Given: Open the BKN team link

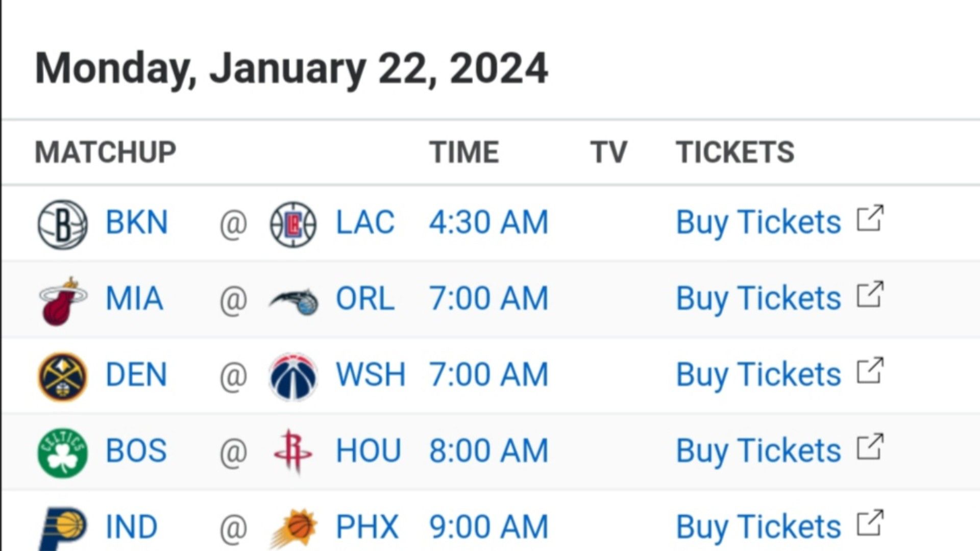Looking at the screenshot, I should (137, 222).
